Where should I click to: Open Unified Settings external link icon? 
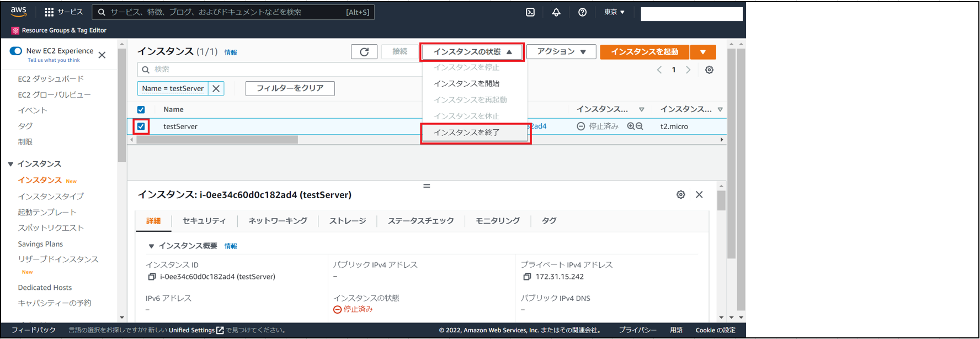tap(220, 330)
